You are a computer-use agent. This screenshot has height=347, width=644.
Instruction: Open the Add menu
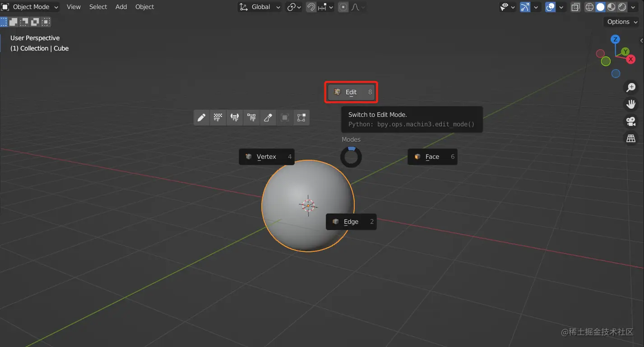click(x=121, y=7)
